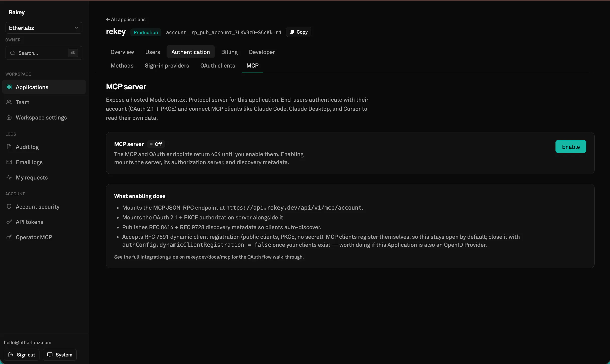Switch to the Methods sub-tab
Image resolution: width=610 pixels, height=364 pixels.
tap(122, 66)
